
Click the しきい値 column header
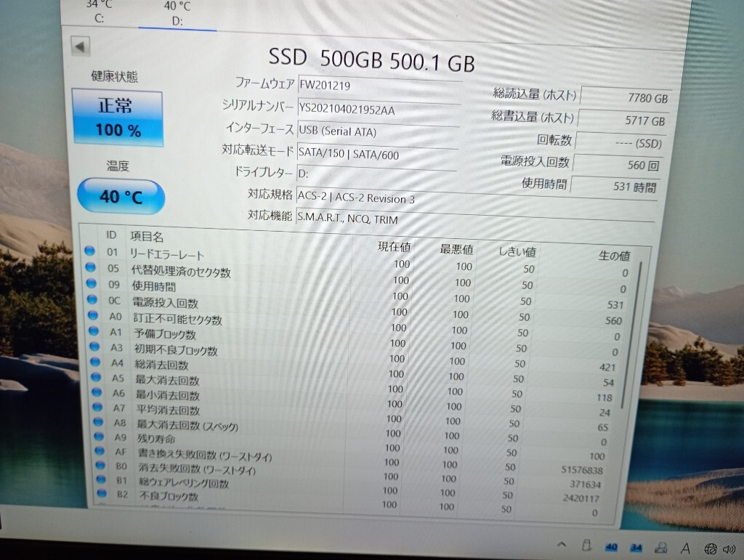click(x=517, y=252)
